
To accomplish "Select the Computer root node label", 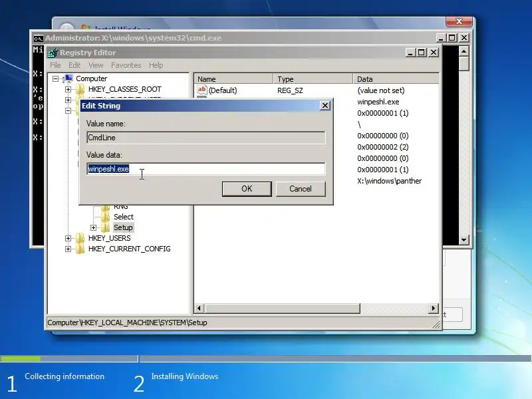I will [91, 78].
